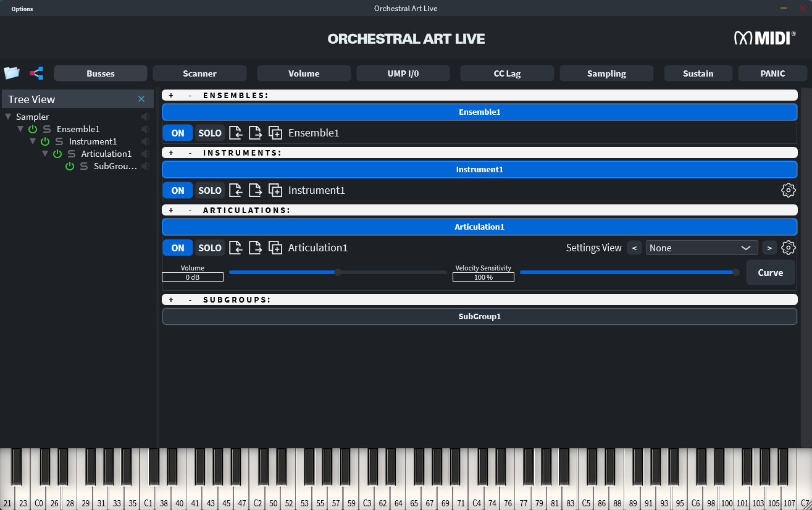Click the routing/share icon next to folder

pos(36,73)
